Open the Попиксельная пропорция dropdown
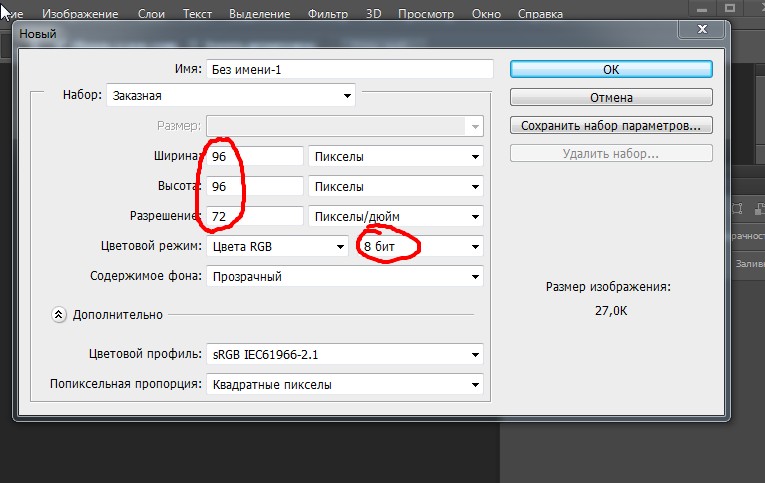This screenshot has width=765, height=483. [344, 384]
